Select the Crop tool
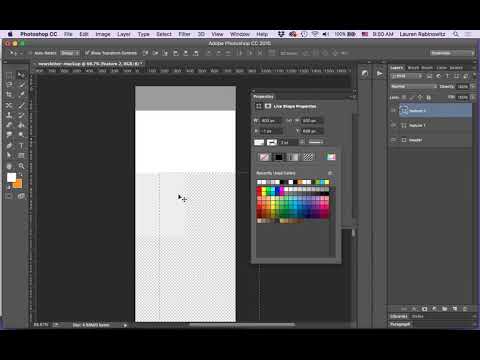The height and width of the screenshot is (360, 480). click(9, 95)
